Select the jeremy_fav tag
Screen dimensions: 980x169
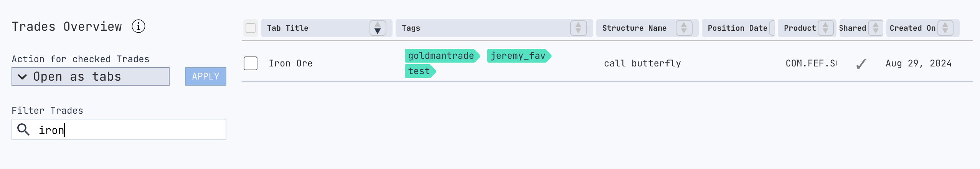click(x=518, y=56)
